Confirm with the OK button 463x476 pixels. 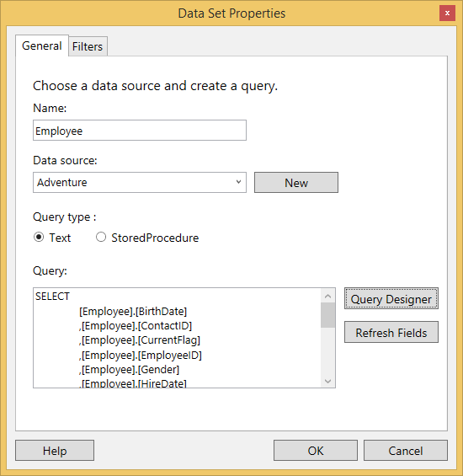coord(316,451)
